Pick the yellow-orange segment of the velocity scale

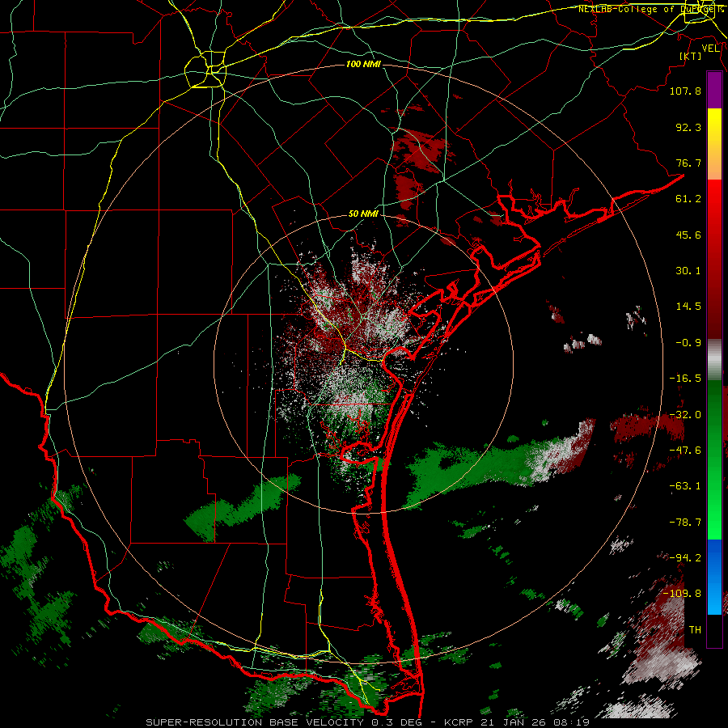click(x=714, y=144)
